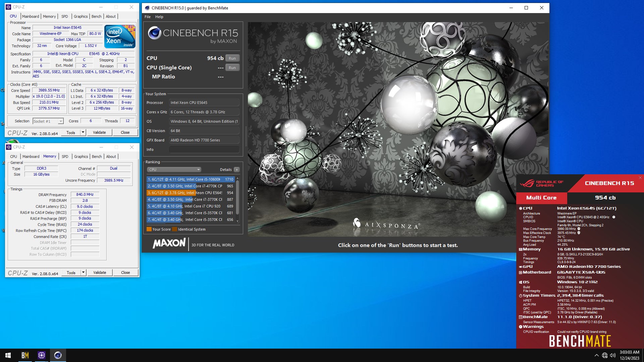This screenshot has height=362, width=644.
Task: Open the Ranking CPU dropdown in Cinebench
Action: 174,170
